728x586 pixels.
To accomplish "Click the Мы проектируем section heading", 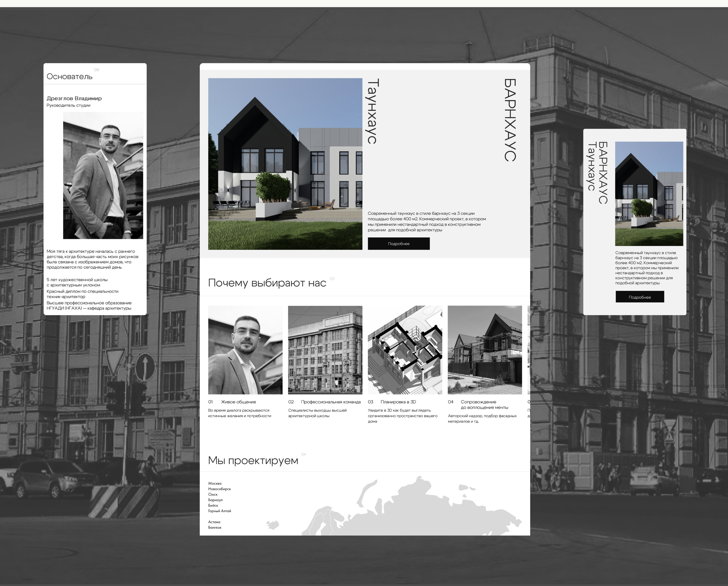I will pyautogui.click(x=253, y=460).
